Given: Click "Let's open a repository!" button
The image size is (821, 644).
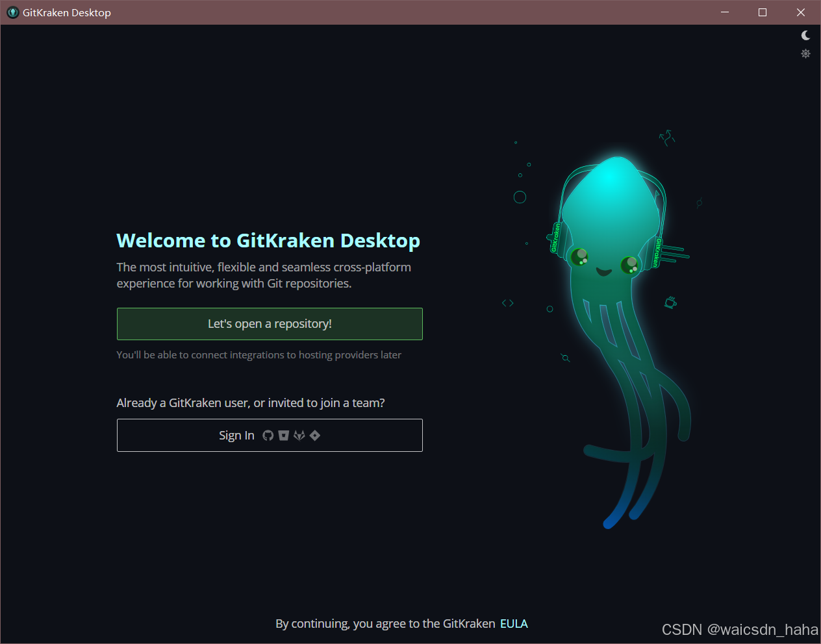Looking at the screenshot, I should click(x=270, y=324).
